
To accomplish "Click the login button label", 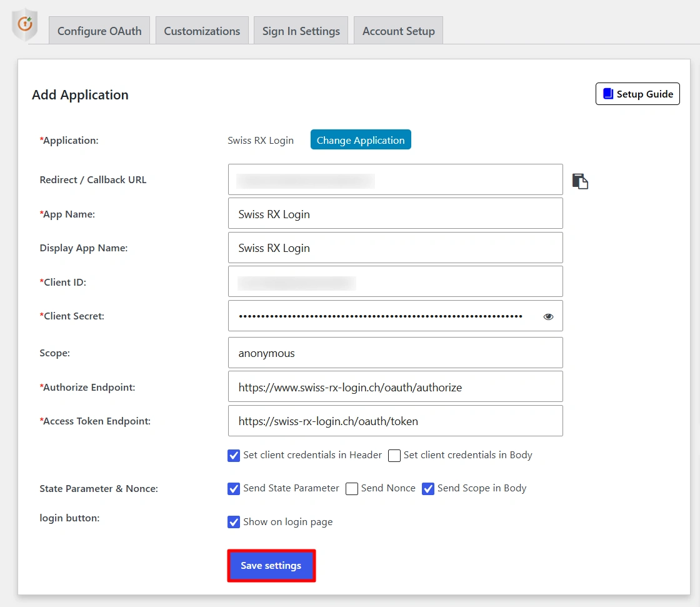I will pyautogui.click(x=69, y=518).
